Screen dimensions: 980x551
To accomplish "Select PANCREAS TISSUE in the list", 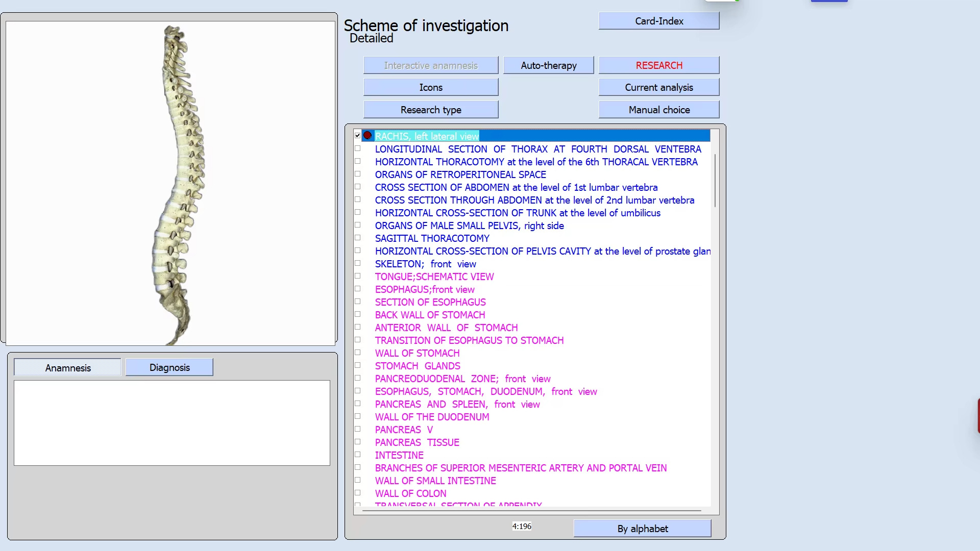I will click(x=417, y=442).
